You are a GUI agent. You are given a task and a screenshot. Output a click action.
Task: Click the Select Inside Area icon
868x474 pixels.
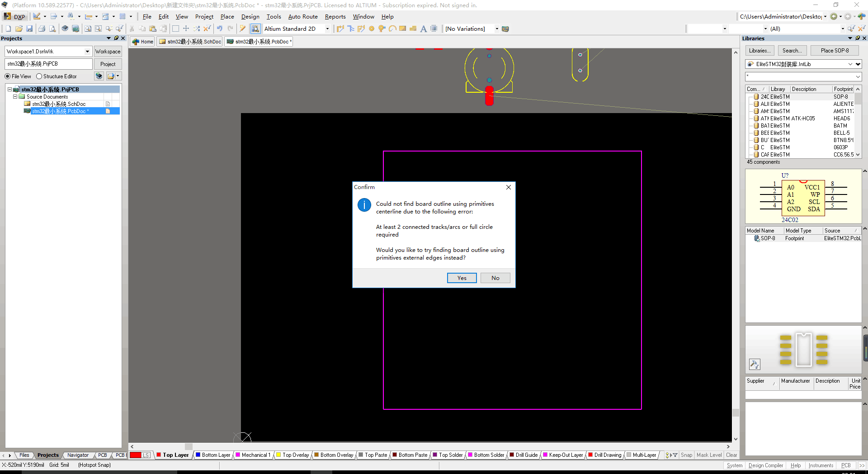click(175, 28)
